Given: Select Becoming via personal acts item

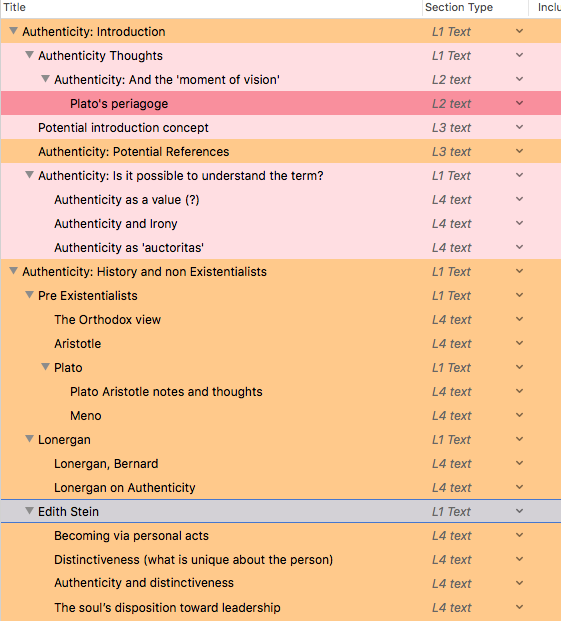Looking at the screenshot, I should [131, 535].
